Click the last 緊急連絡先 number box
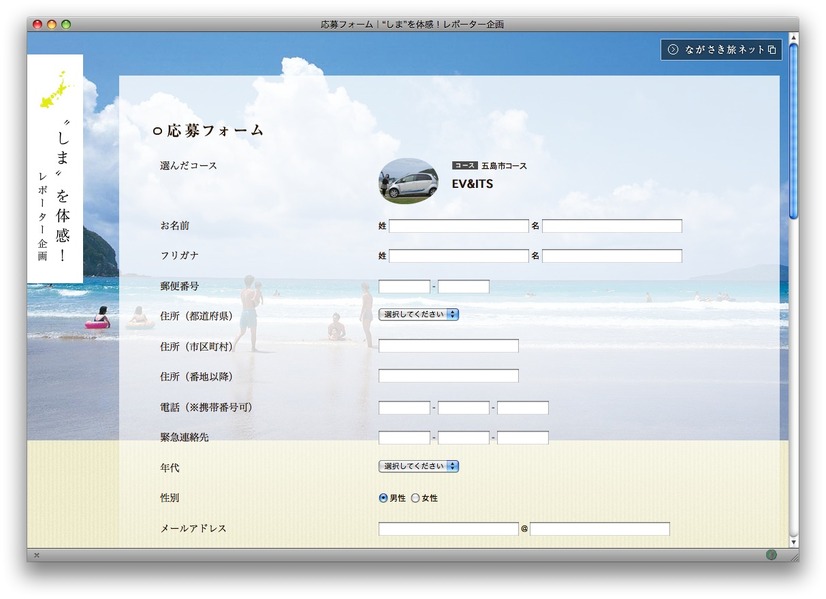Image resolution: width=826 pixels, height=599 pixels. coord(523,438)
